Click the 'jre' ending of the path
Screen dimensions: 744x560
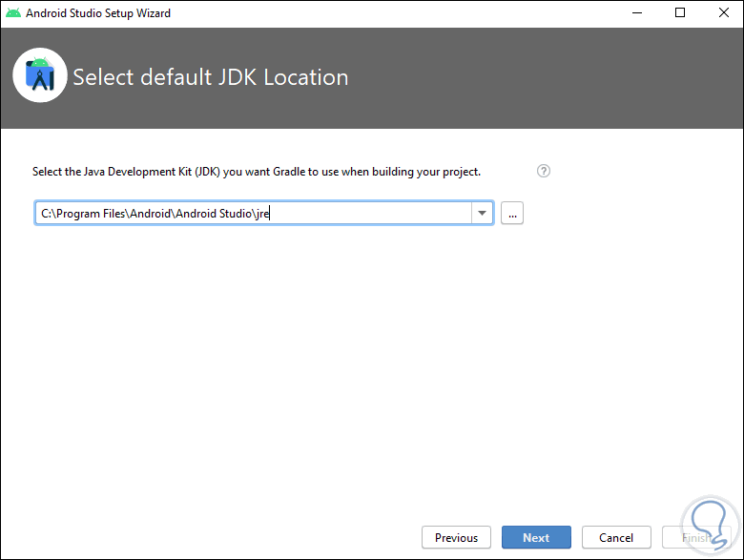[x=264, y=215]
